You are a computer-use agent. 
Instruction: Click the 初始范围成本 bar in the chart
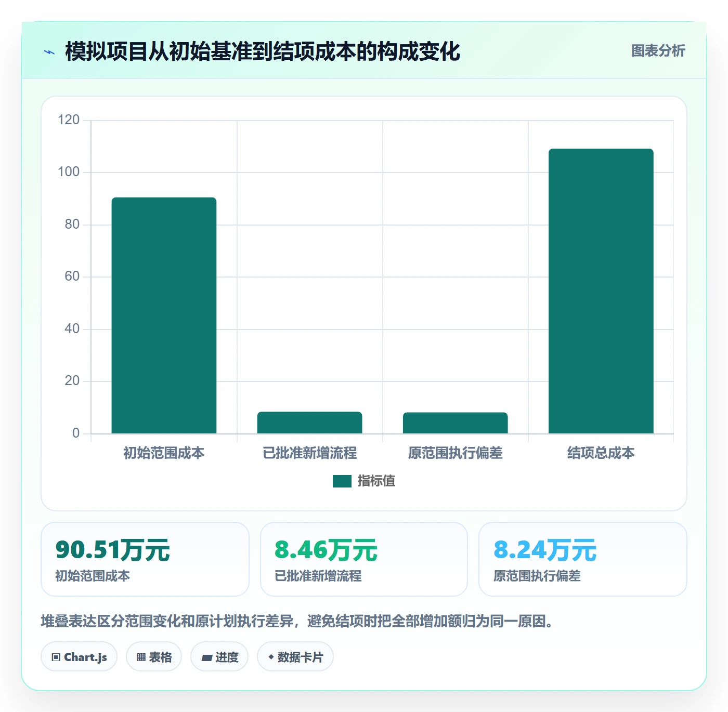click(x=164, y=315)
